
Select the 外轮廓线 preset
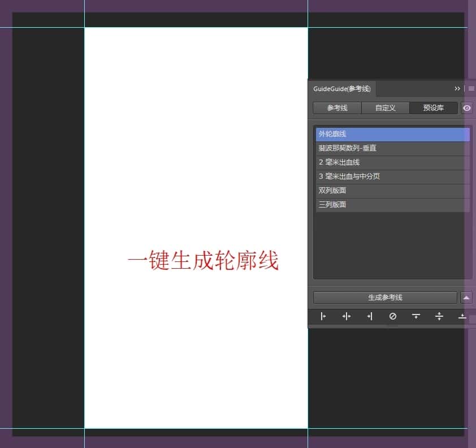coord(392,134)
